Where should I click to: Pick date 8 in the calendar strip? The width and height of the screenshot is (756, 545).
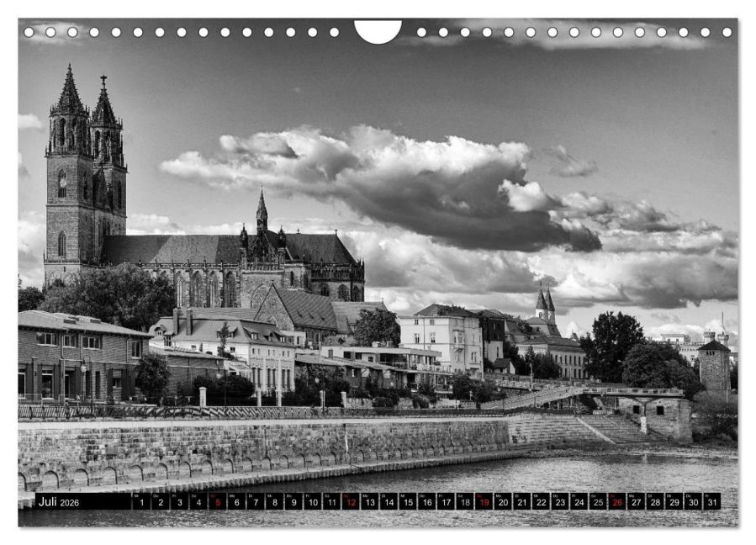[274, 502]
